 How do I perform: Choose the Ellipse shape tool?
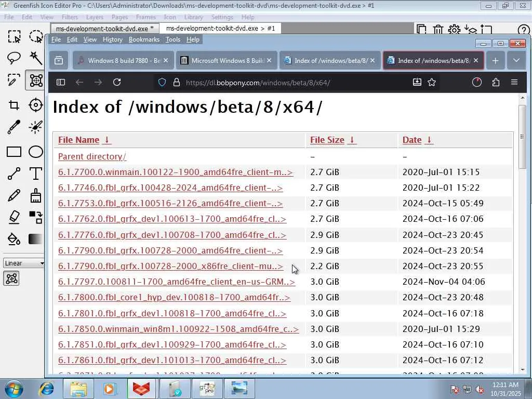coord(36,152)
